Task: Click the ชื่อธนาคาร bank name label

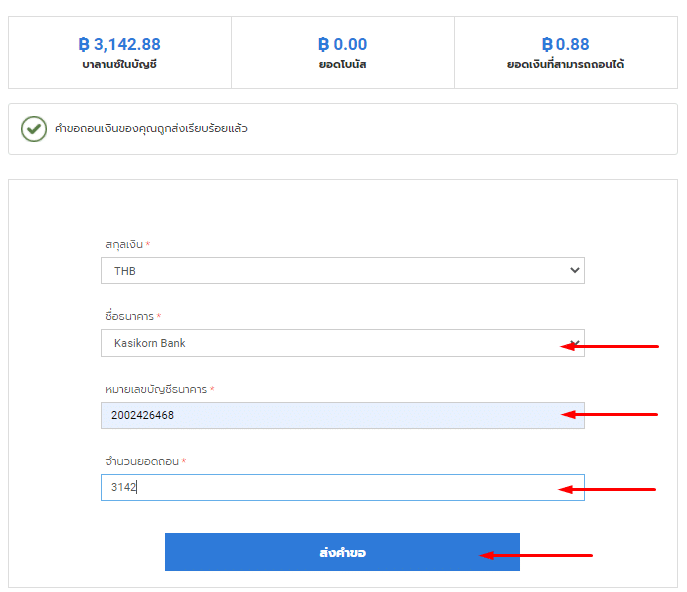Action: [x=129, y=317]
